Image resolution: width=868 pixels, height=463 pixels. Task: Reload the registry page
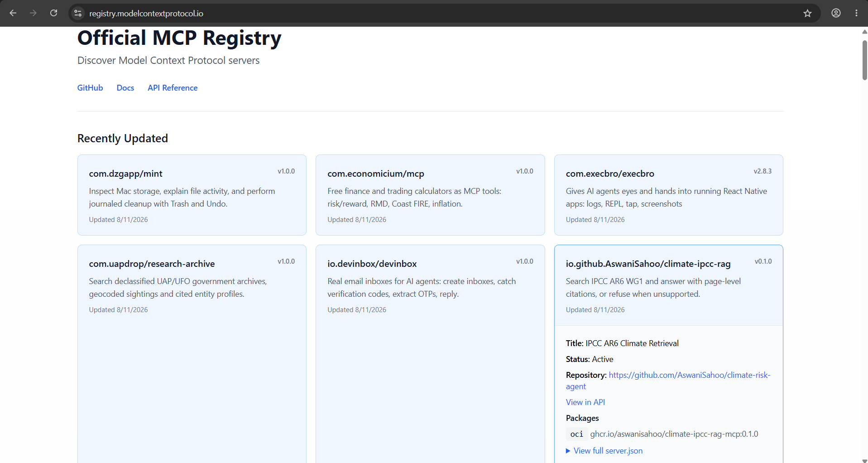(x=53, y=13)
